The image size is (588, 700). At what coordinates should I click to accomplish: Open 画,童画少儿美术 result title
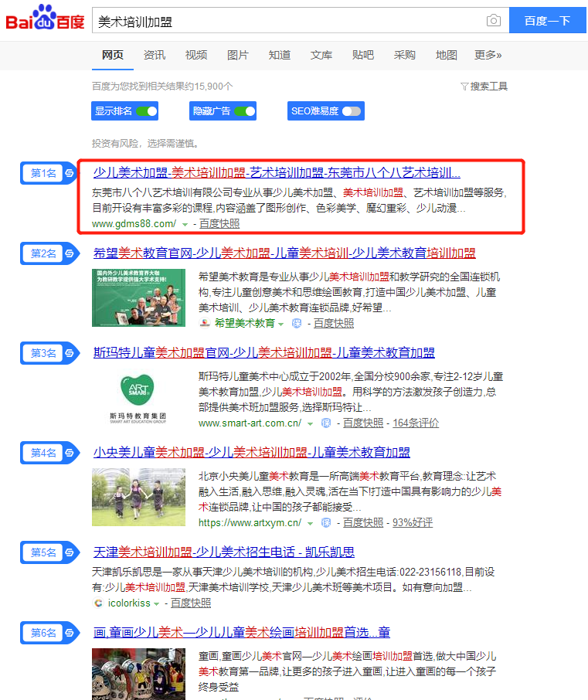(x=242, y=632)
